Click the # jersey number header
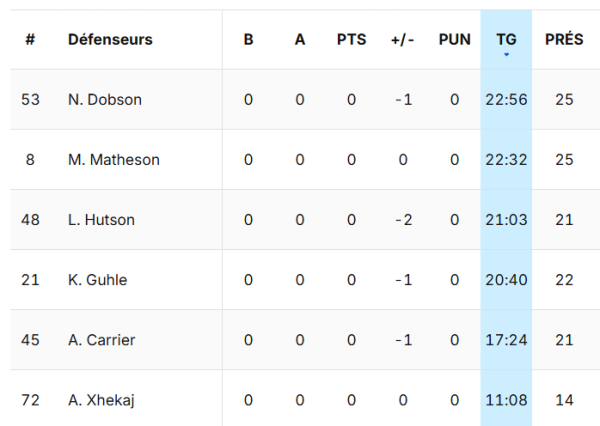The height and width of the screenshot is (426, 600). click(x=30, y=40)
